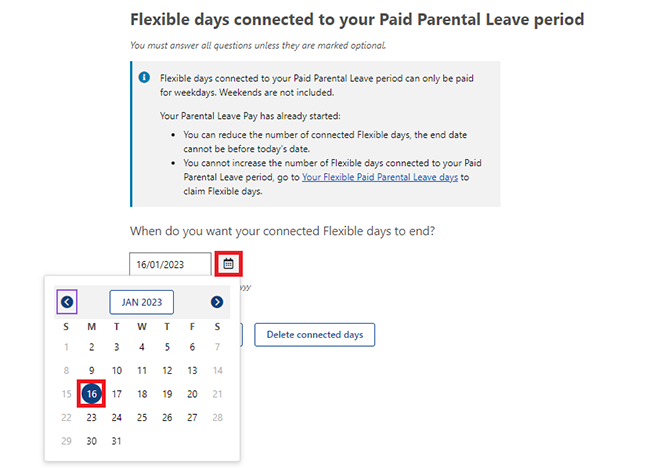Click the Delete connected days button
The height and width of the screenshot is (468, 650).
tap(315, 335)
